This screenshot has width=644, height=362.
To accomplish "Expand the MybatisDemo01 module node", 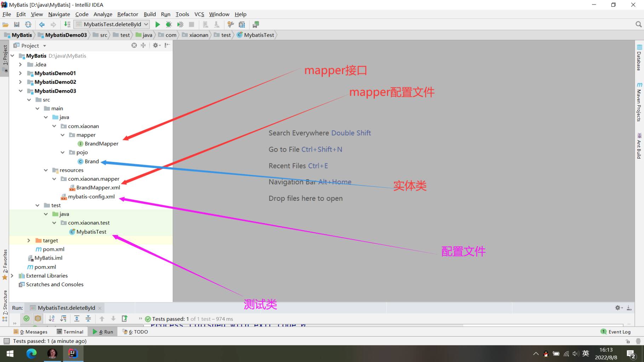I will (20, 73).
